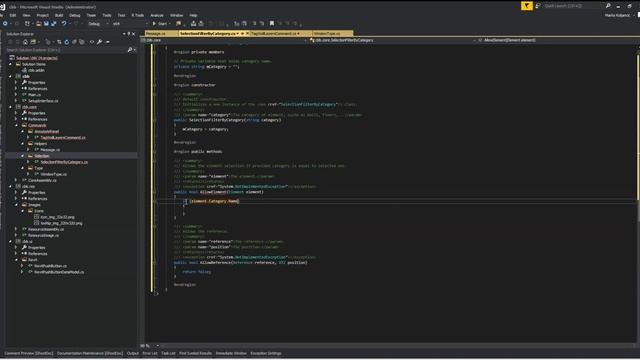Select SetupInterface.cs in Solution Explorer

pos(43,101)
